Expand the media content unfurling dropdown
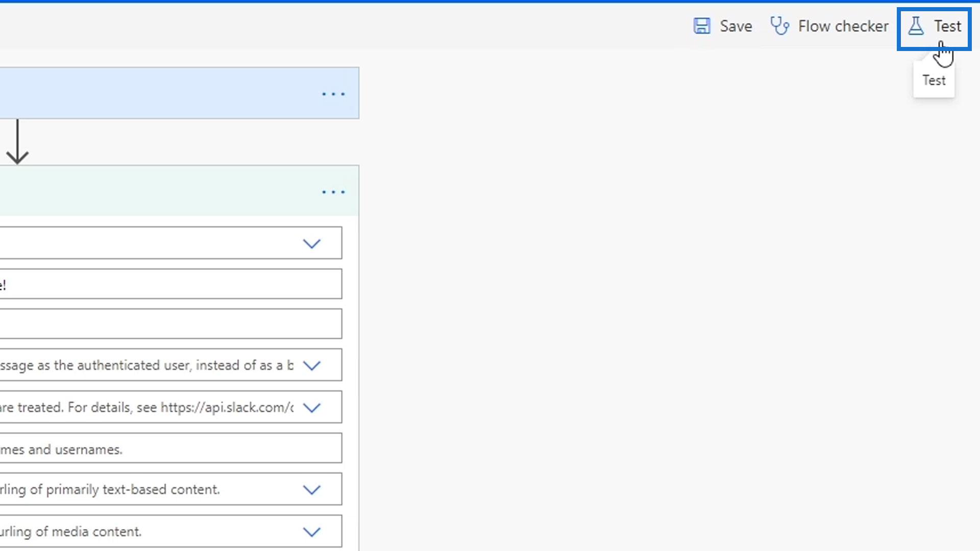This screenshot has width=980, height=551. [311, 532]
